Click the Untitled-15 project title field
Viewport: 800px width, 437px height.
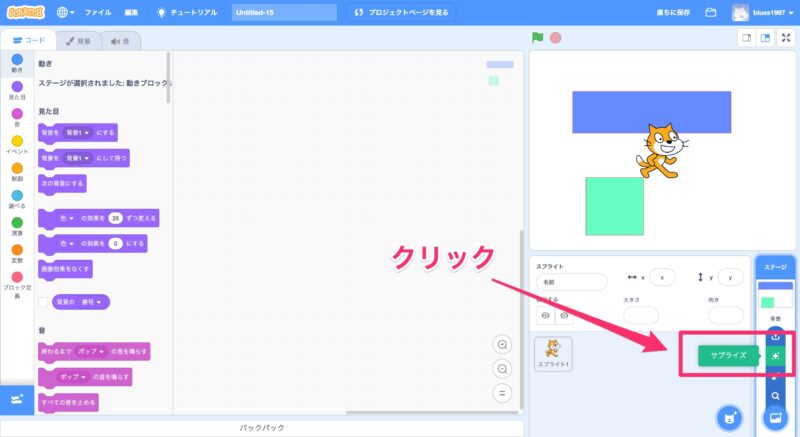(283, 13)
